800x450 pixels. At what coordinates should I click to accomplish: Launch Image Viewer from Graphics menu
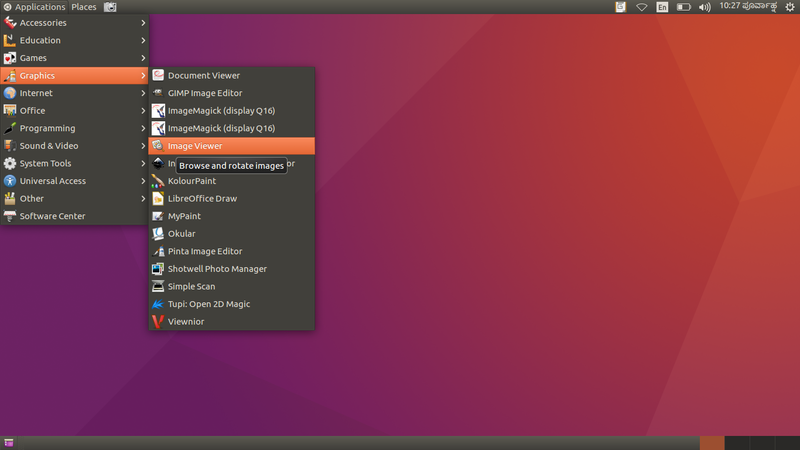tap(232, 146)
